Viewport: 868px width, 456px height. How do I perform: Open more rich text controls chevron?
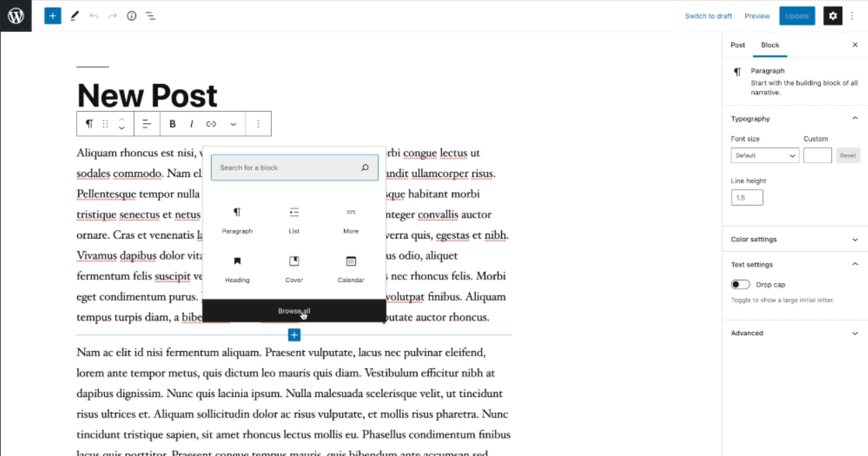[233, 124]
